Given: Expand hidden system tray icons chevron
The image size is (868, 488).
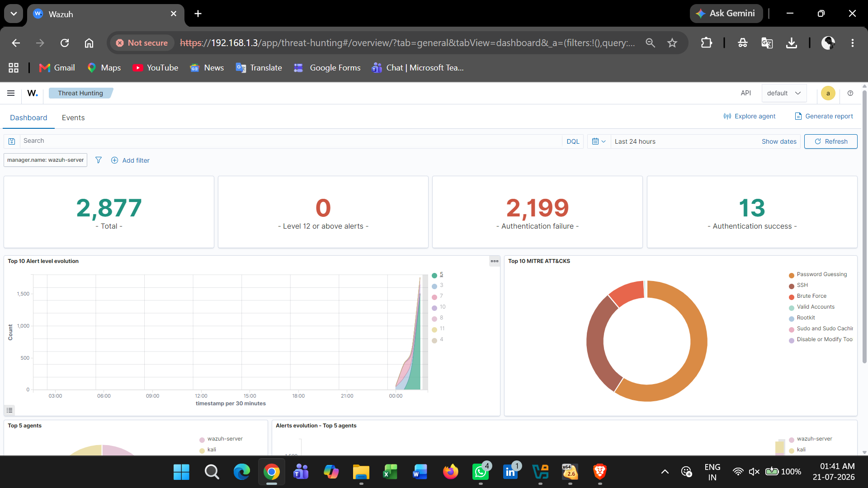Looking at the screenshot, I should tap(665, 472).
